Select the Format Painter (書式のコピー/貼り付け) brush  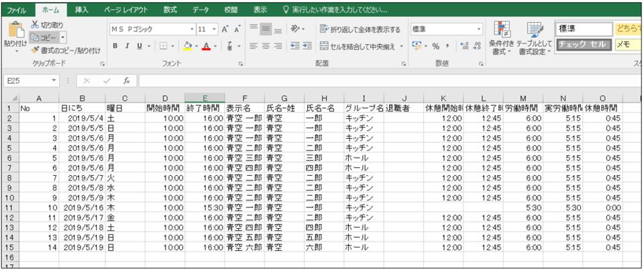[x=35, y=50]
